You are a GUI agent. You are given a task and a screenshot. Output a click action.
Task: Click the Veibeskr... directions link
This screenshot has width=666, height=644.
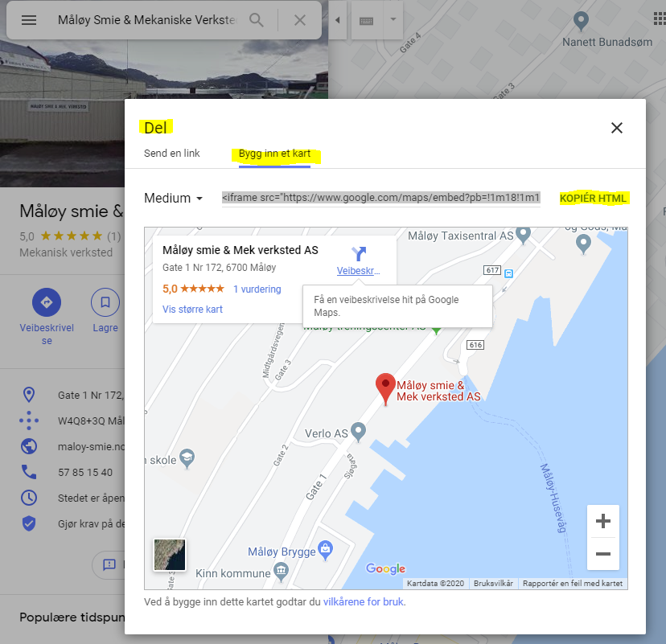(358, 271)
